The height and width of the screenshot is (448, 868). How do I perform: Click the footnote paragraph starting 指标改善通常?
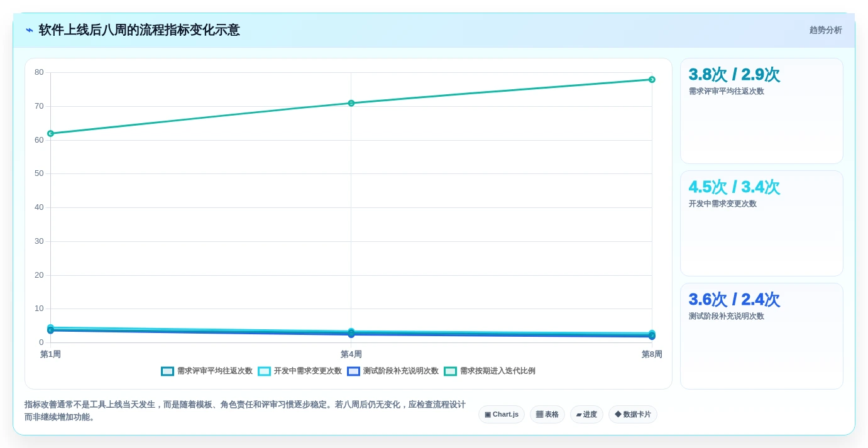click(x=245, y=411)
